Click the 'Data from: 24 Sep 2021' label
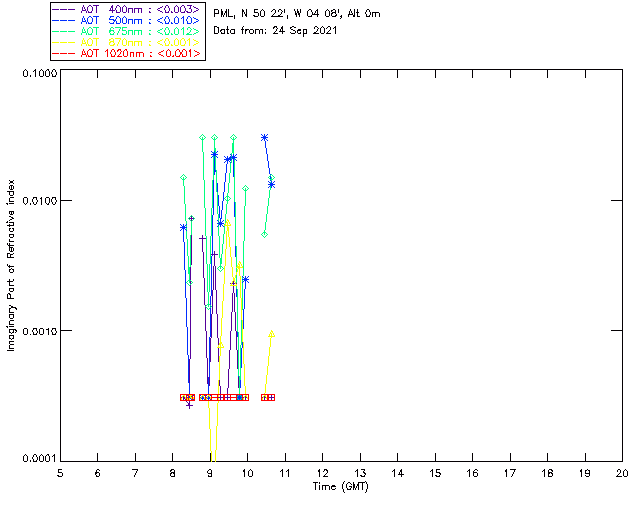 point(276,31)
